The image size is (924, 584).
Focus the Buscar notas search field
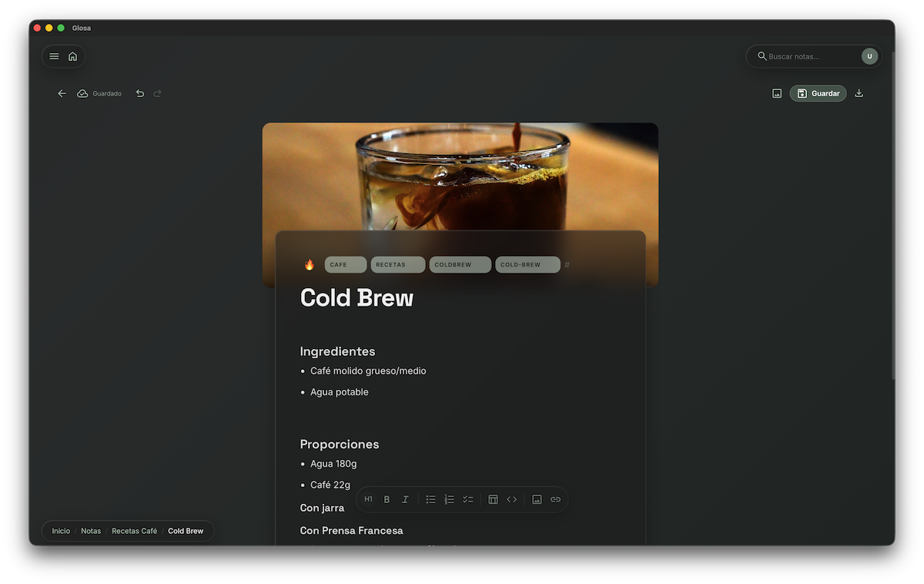[812, 56]
